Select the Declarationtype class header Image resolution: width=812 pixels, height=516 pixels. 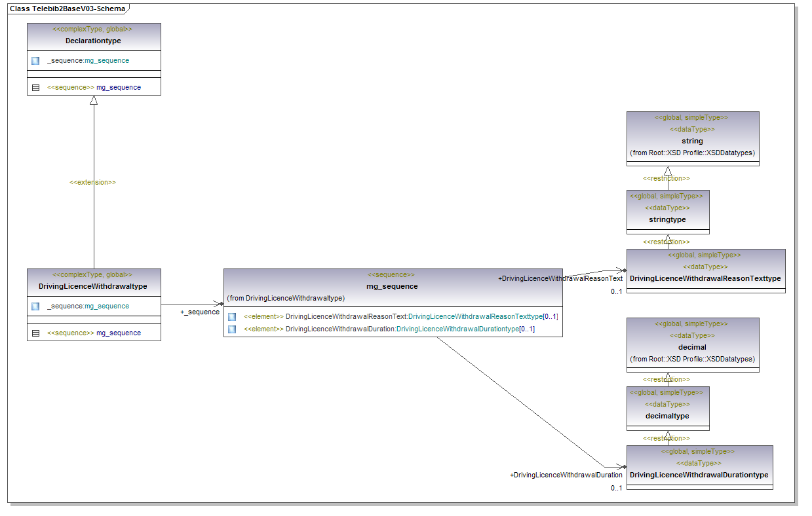[93, 41]
